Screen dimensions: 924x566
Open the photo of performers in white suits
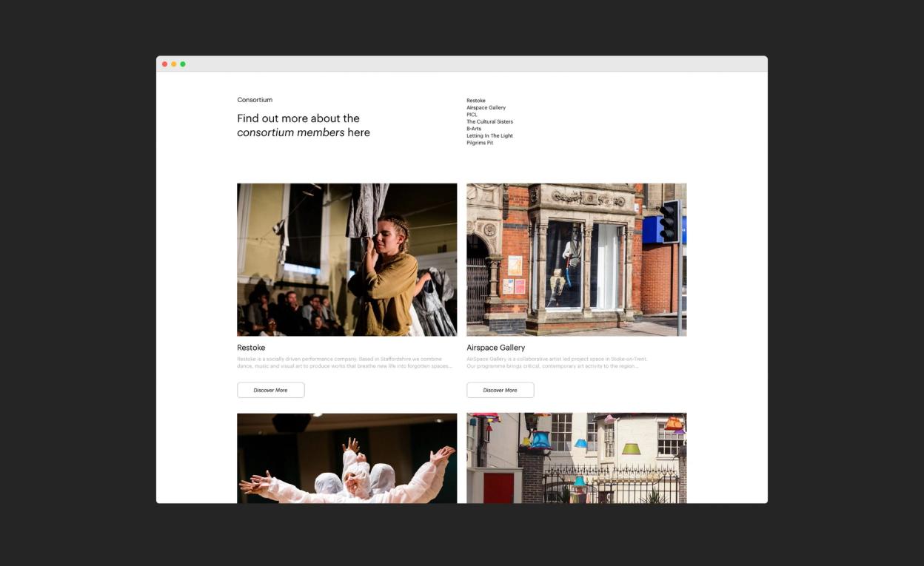(x=347, y=458)
